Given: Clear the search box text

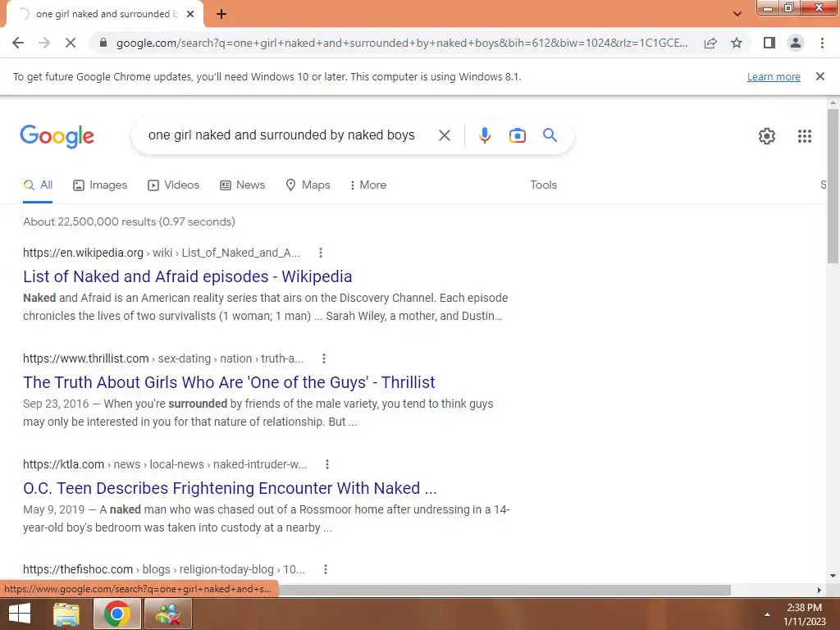Looking at the screenshot, I should (x=444, y=135).
